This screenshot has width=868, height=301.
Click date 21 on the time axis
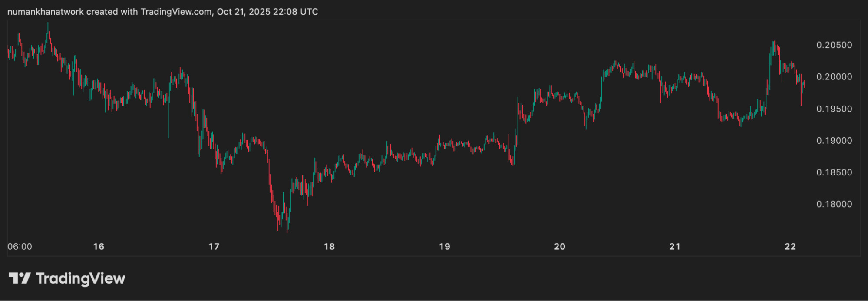(x=674, y=247)
